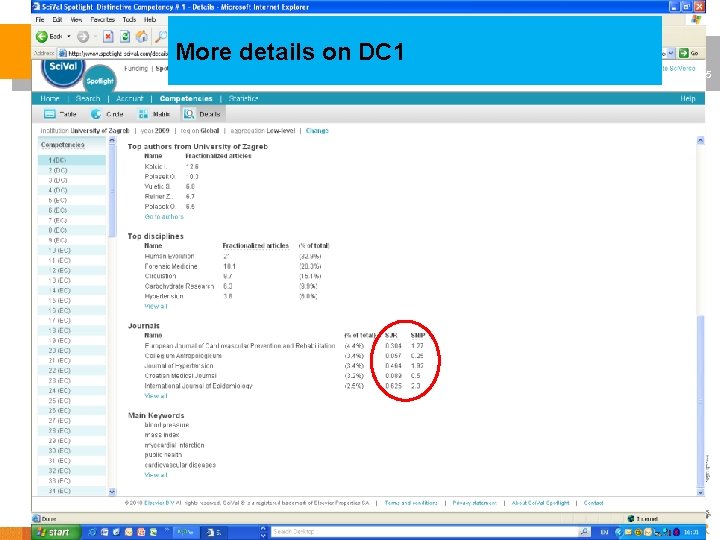
Task: Click the competencies list scroll-down arrow
Action: coord(112,491)
